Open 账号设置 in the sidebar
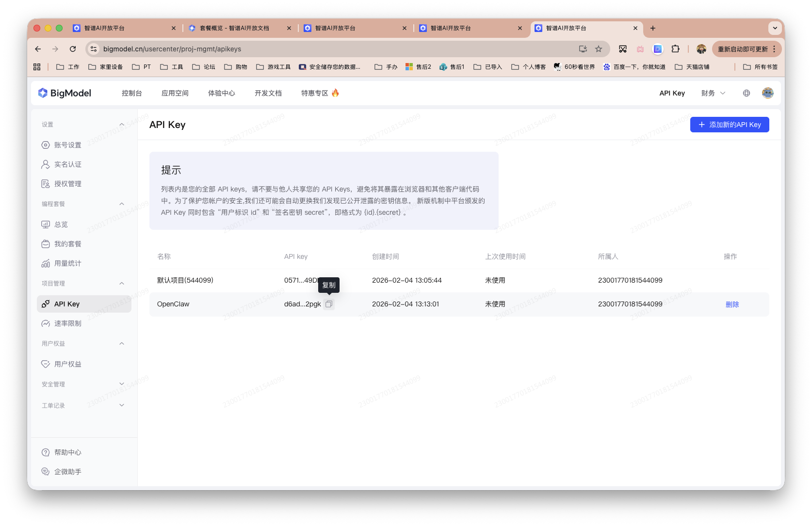812x526 pixels. point(67,144)
